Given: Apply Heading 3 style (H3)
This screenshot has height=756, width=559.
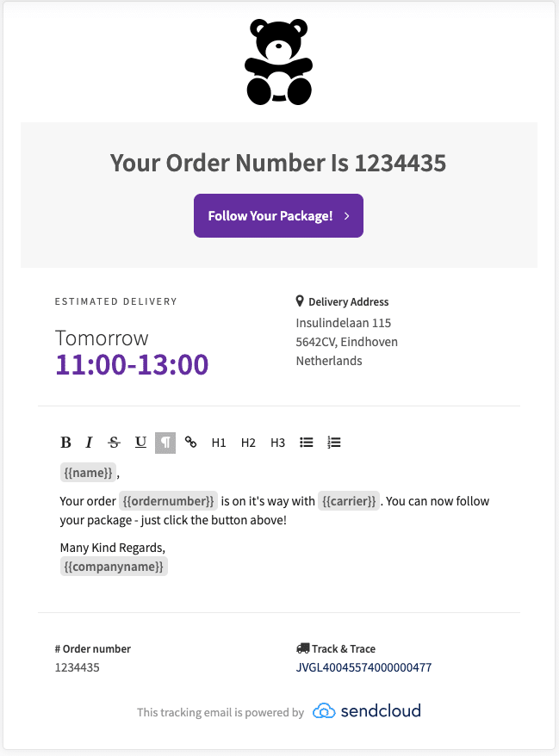Looking at the screenshot, I should pos(278,443).
